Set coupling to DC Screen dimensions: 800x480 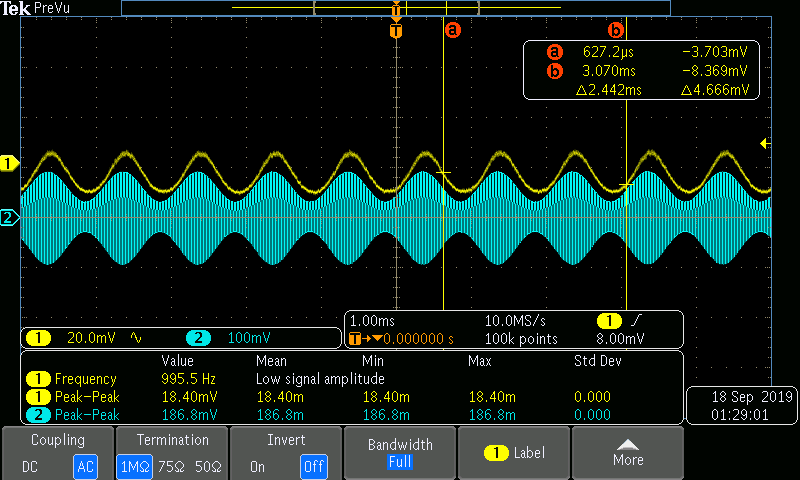(x=30, y=467)
